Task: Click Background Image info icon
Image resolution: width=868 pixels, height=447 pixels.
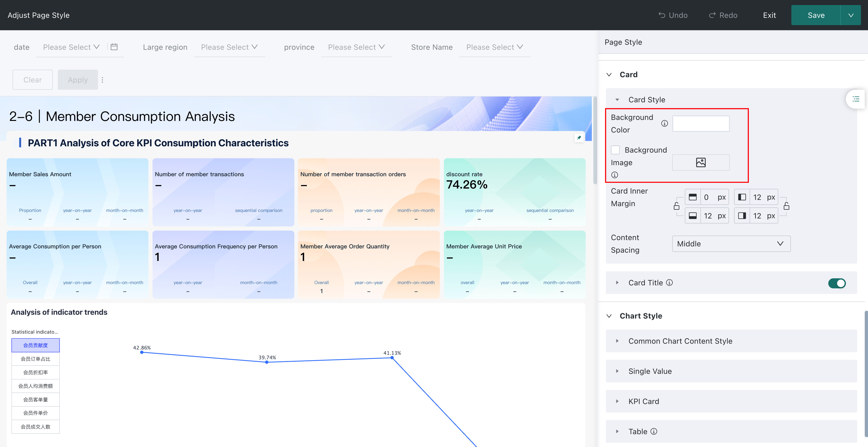Action: 615,175
